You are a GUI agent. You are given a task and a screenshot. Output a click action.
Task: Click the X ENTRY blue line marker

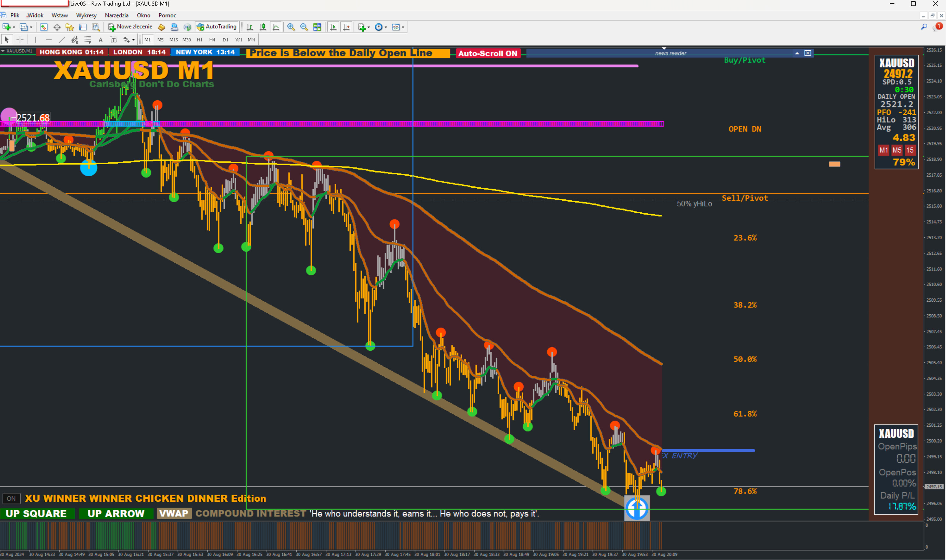click(709, 450)
